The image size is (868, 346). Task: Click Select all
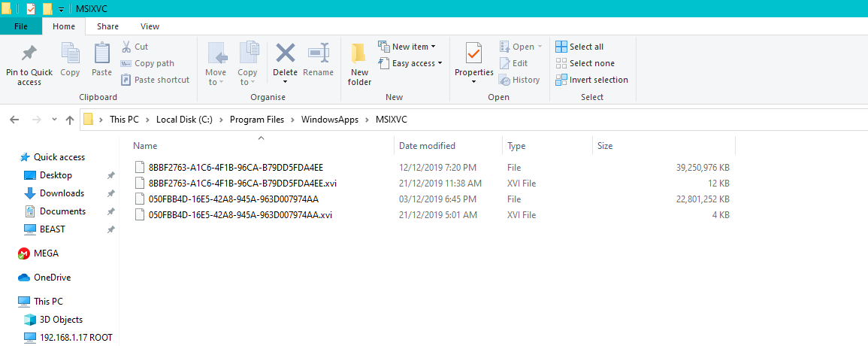[579, 47]
